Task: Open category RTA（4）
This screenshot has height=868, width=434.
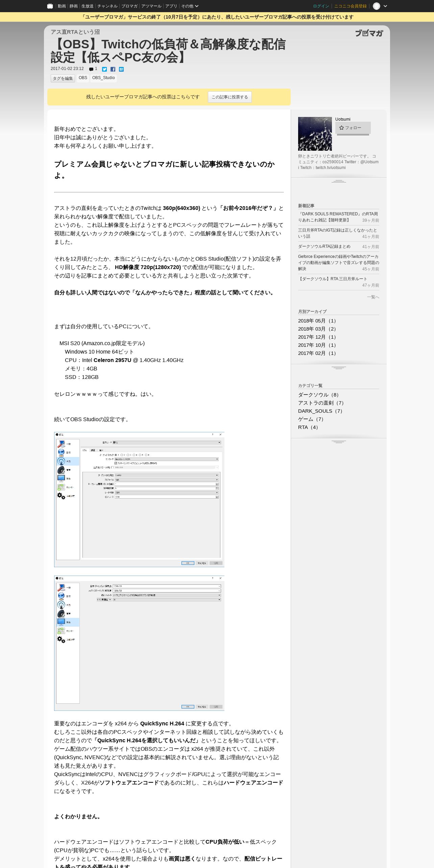Action: [309, 427]
